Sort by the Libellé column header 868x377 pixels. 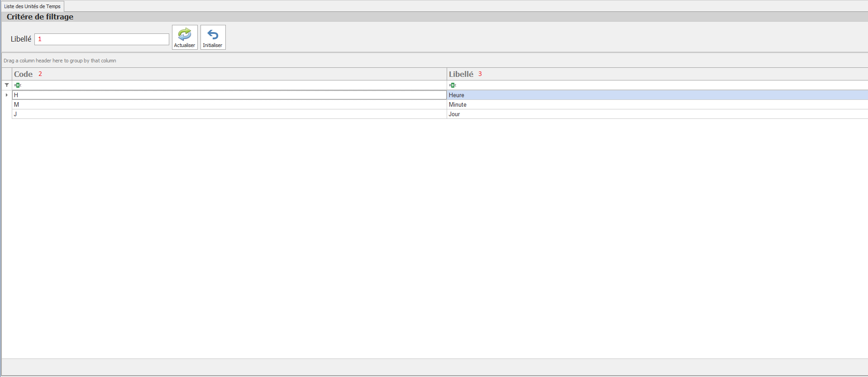click(x=461, y=74)
